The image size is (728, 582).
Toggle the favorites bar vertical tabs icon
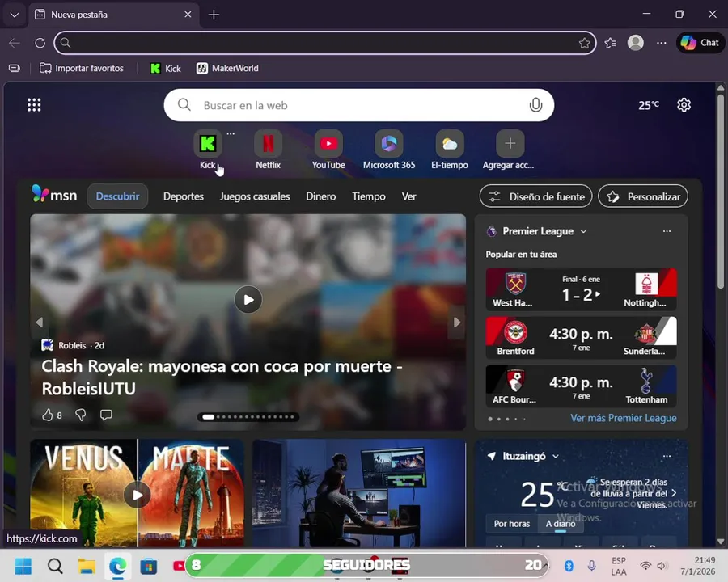[15, 68]
